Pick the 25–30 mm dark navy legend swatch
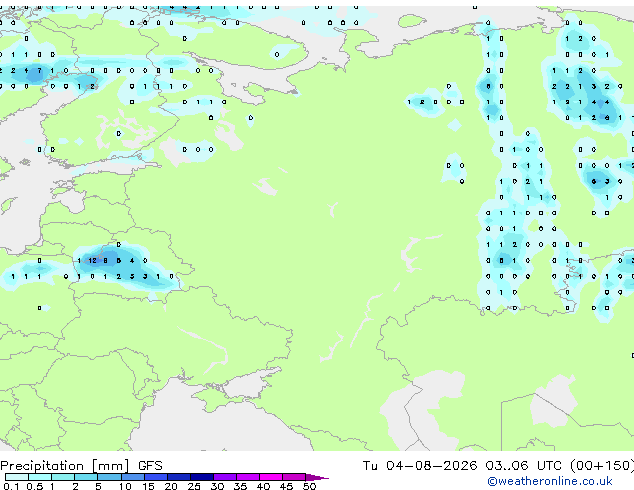Screen dimensions: 634x490 click(x=202, y=477)
